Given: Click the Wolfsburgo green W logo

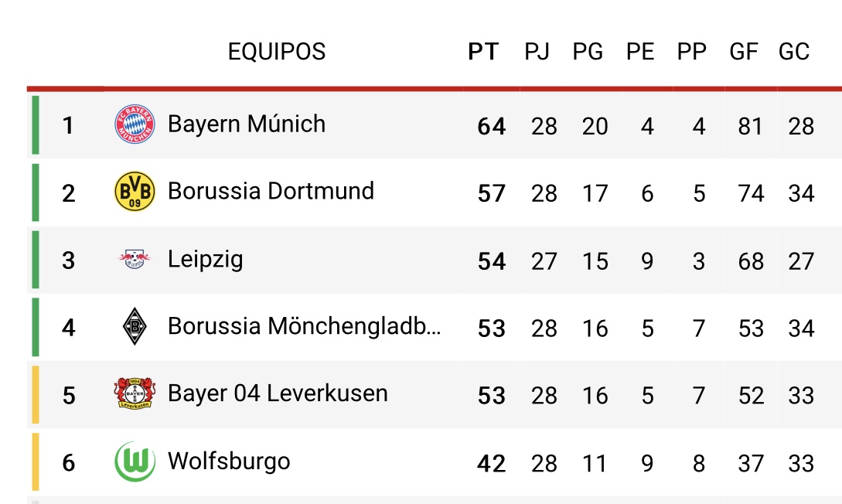Looking at the screenshot, I should (135, 461).
